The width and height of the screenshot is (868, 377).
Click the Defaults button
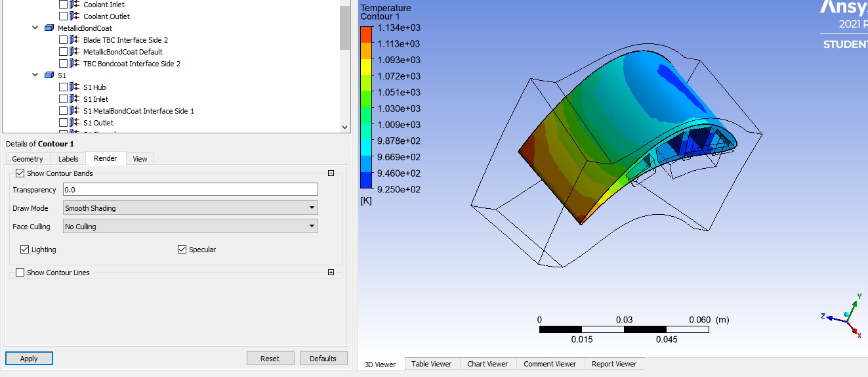coord(323,359)
